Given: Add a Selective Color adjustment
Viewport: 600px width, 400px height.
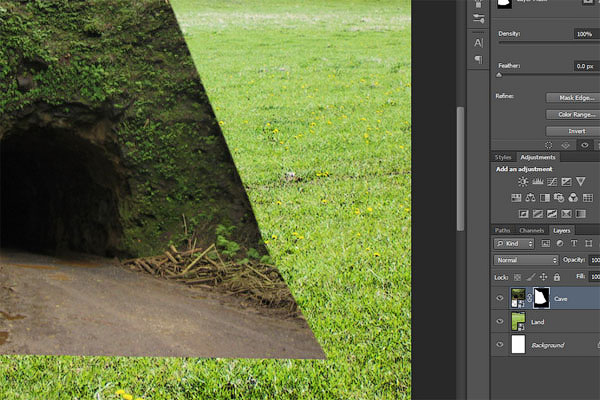Looking at the screenshot, I should (x=566, y=214).
